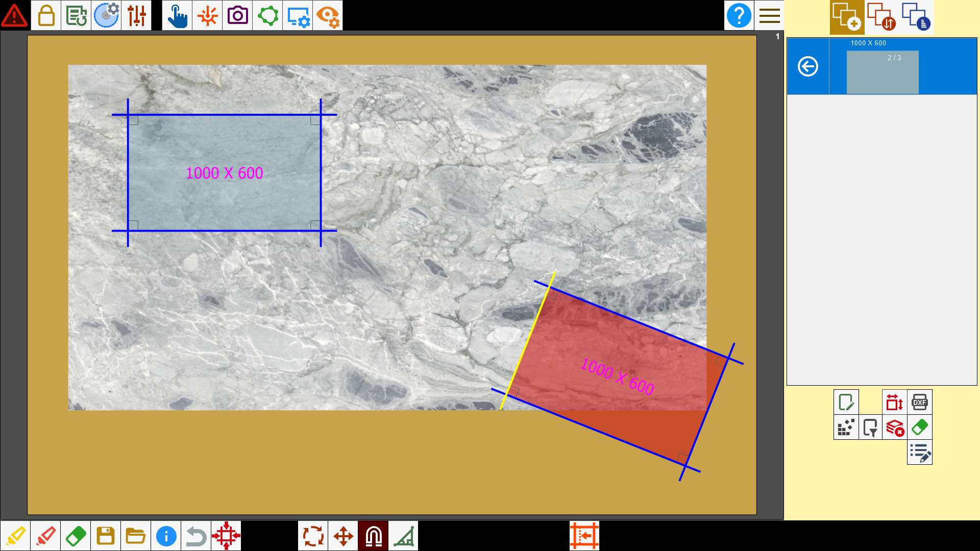Toggle the magnet snap tool
The width and height of the screenshot is (980, 551).
(x=373, y=536)
